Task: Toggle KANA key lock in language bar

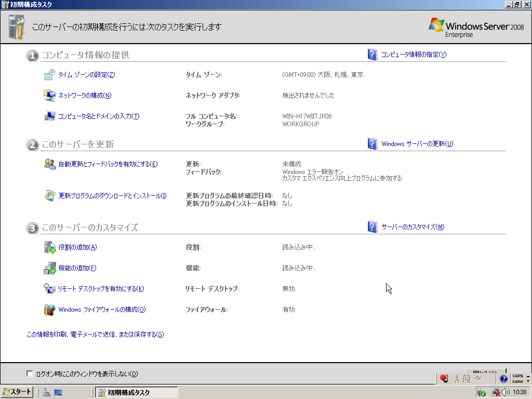Action: (x=517, y=381)
